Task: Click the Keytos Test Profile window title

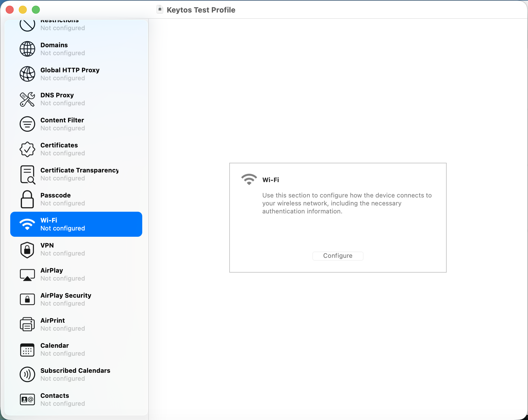Action: [x=201, y=10]
